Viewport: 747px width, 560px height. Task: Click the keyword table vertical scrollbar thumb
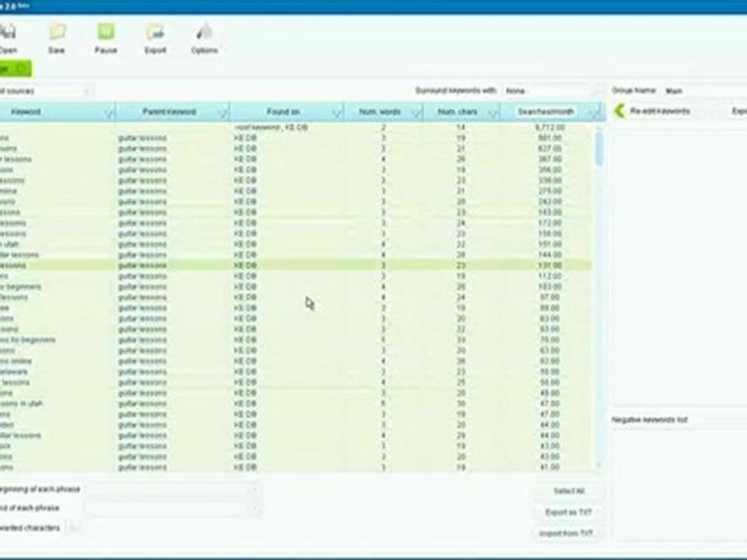[x=599, y=149]
